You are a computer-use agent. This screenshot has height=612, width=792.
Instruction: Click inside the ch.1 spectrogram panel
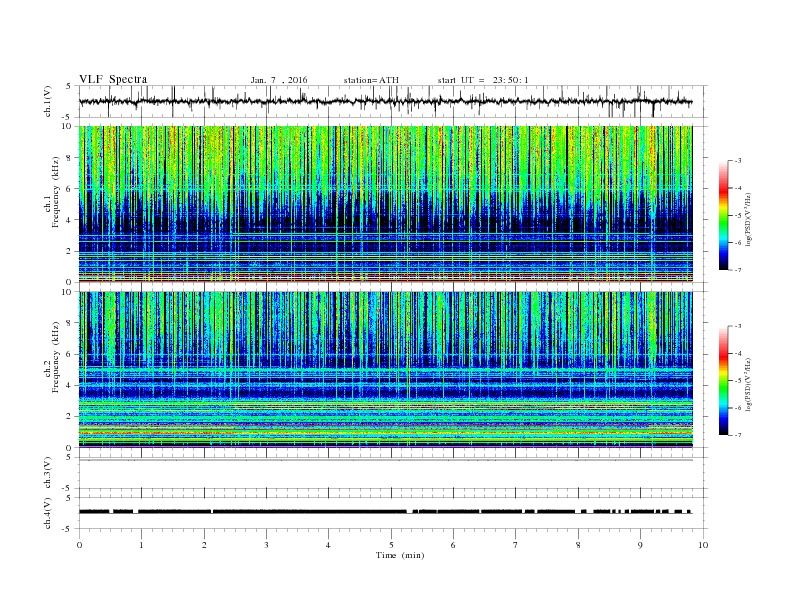click(x=385, y=204)
